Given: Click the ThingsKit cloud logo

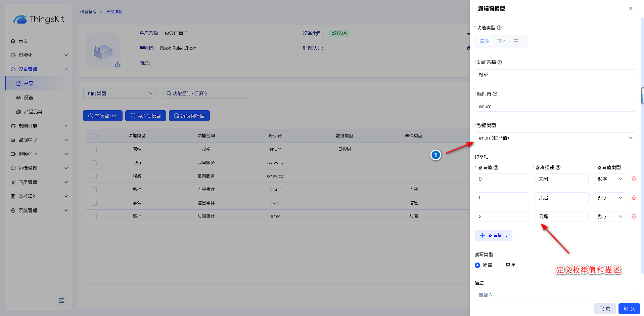Looking at the screenshot, I should pos(20,19).
